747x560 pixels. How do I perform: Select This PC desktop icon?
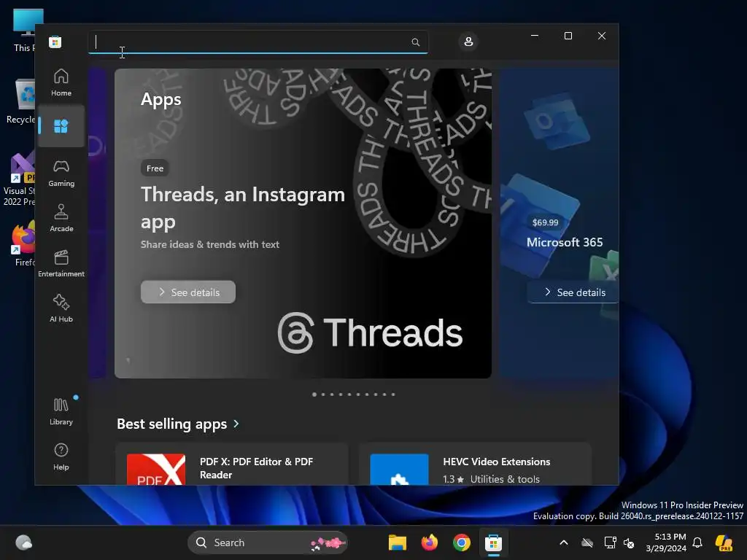25,30
